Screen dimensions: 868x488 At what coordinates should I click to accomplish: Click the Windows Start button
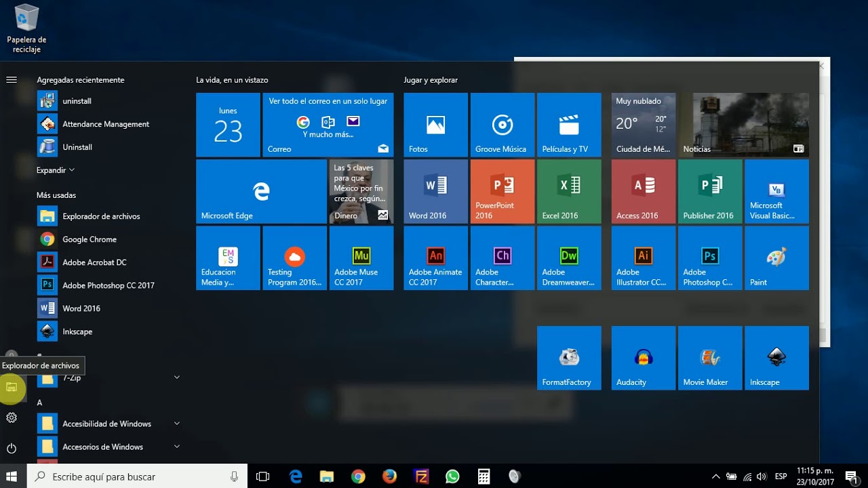[12, 476]
